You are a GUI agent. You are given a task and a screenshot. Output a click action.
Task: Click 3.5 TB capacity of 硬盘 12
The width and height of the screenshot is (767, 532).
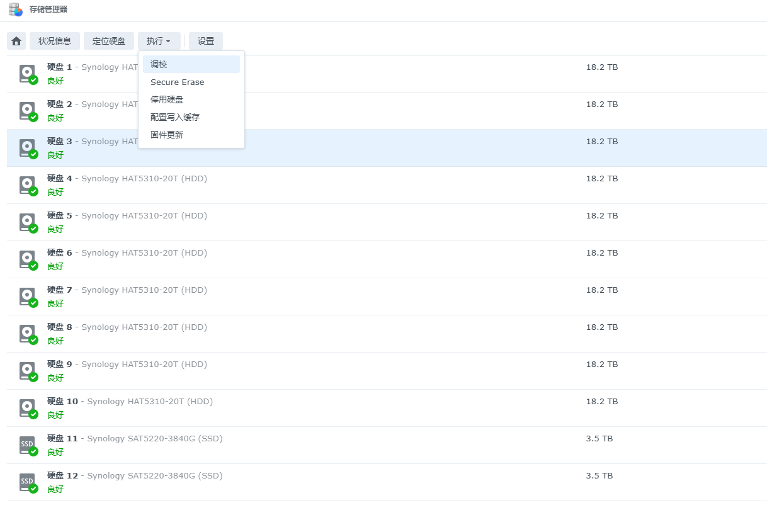[x=599, y=476]
